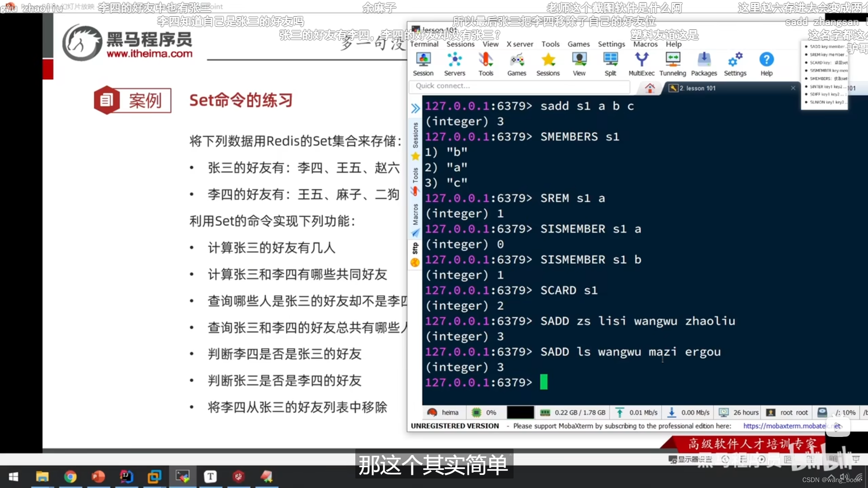Image resolution: width=868 pixels, height=488 pixels.
Task: Open the Help panel
Action: tap(766, 63)
